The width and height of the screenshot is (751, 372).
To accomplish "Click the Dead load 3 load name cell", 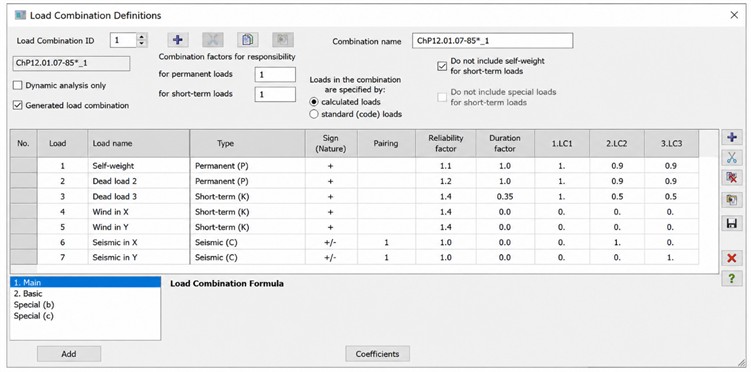I will [139, 196].
